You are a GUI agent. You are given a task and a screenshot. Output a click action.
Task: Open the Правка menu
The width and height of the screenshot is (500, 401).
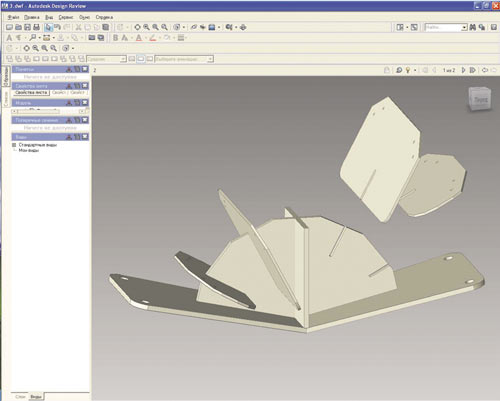[32, 17]
